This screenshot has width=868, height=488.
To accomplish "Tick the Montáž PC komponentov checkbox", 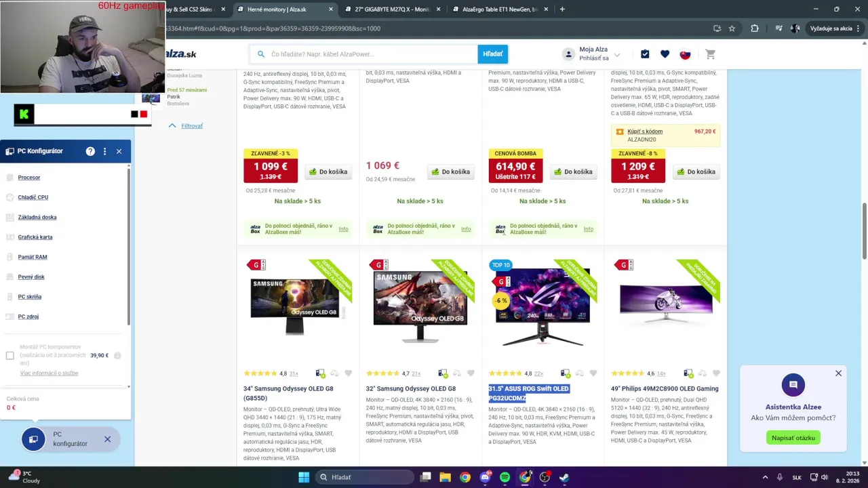I will 10,355.
